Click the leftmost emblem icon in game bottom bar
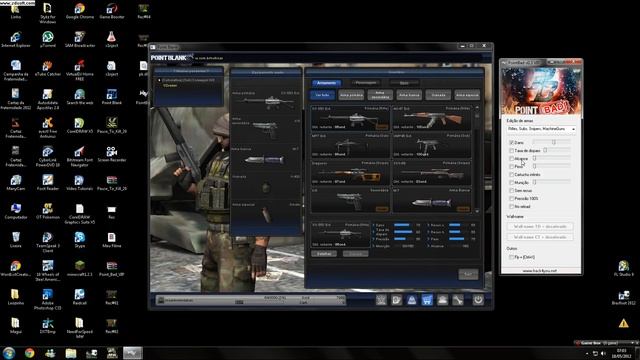Viewport: 640px width, 360px height. pyautogui.click(x=381, y=300)
